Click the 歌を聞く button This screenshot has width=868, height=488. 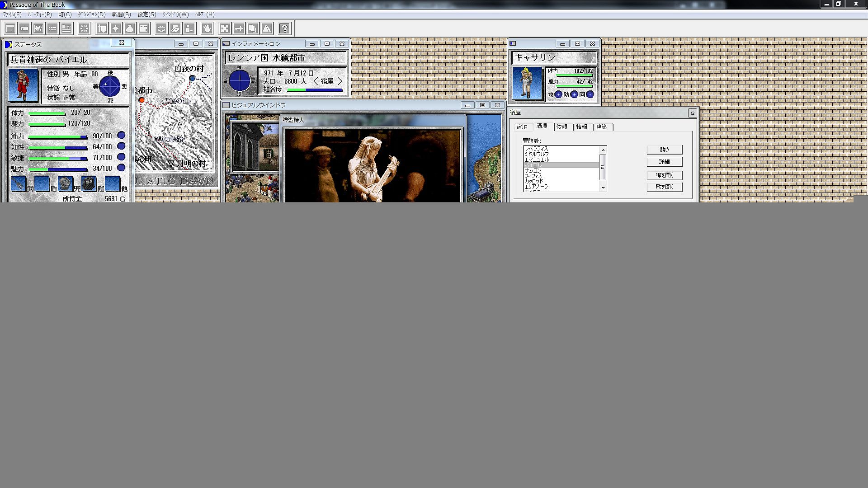[664, 187]
